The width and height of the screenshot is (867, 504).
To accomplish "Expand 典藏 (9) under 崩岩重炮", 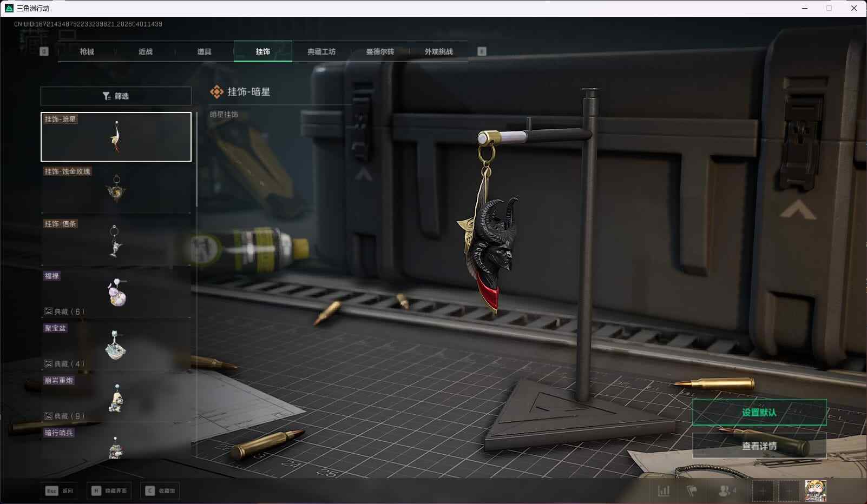I will 64,416.
